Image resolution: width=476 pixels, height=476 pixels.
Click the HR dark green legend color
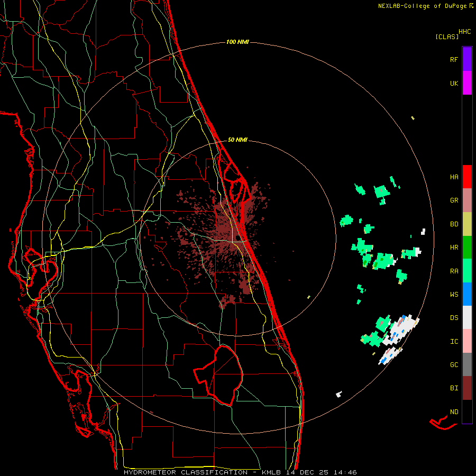(467, 248)
